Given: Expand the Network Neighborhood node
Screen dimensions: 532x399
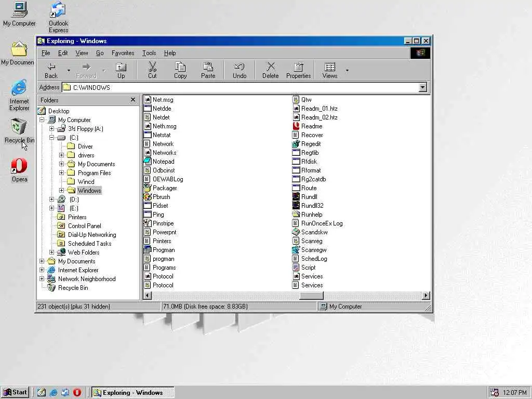Looking at the screenshot, I should tap(42, 278).
